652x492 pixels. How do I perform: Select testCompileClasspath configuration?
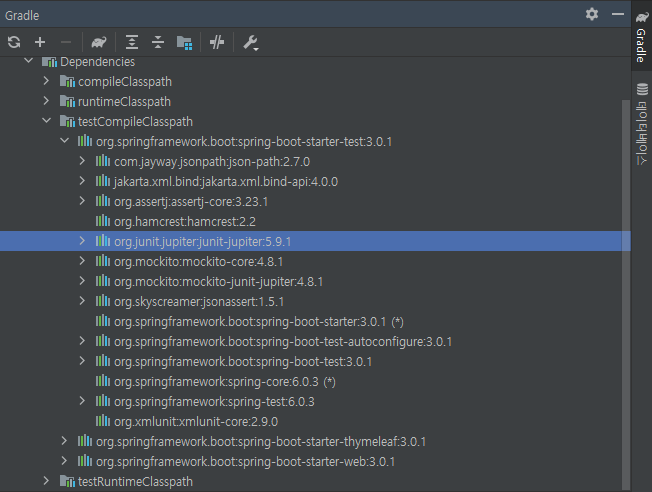coord(136,121)
